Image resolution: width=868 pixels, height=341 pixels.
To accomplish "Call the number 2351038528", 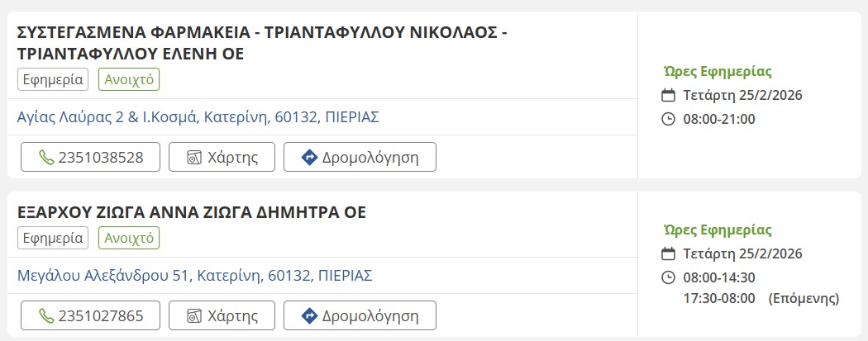I will coord(90,157).
